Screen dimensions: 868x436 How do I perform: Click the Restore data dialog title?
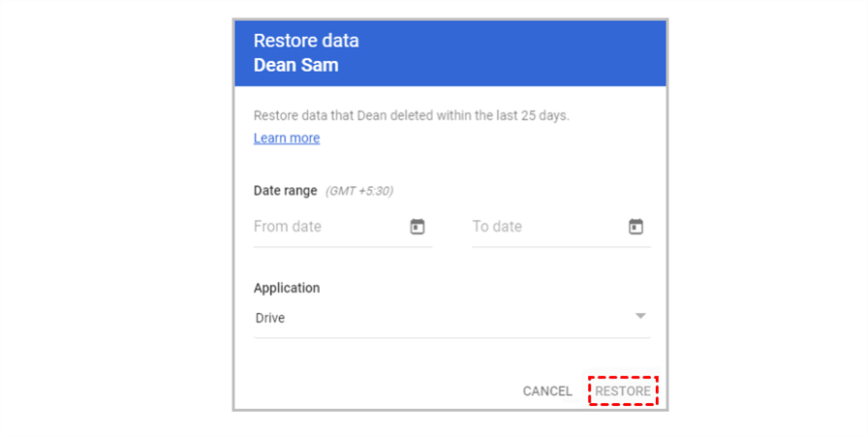tap(306, 41)
